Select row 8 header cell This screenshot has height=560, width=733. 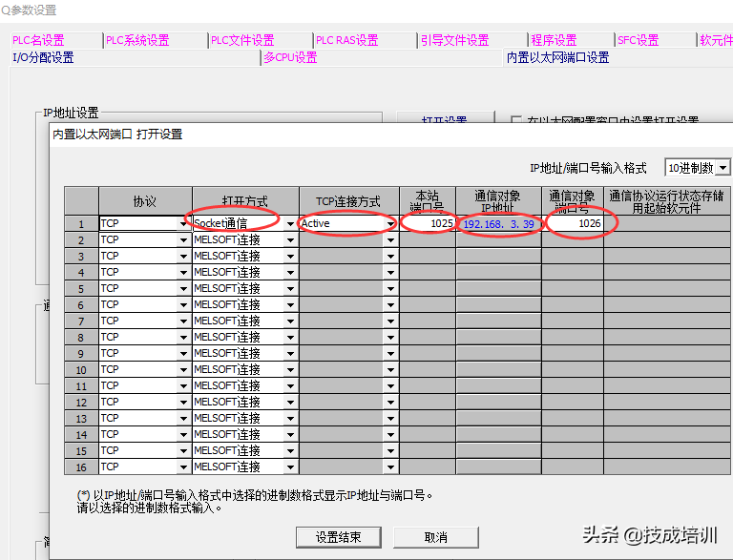(x=81, y=338)
